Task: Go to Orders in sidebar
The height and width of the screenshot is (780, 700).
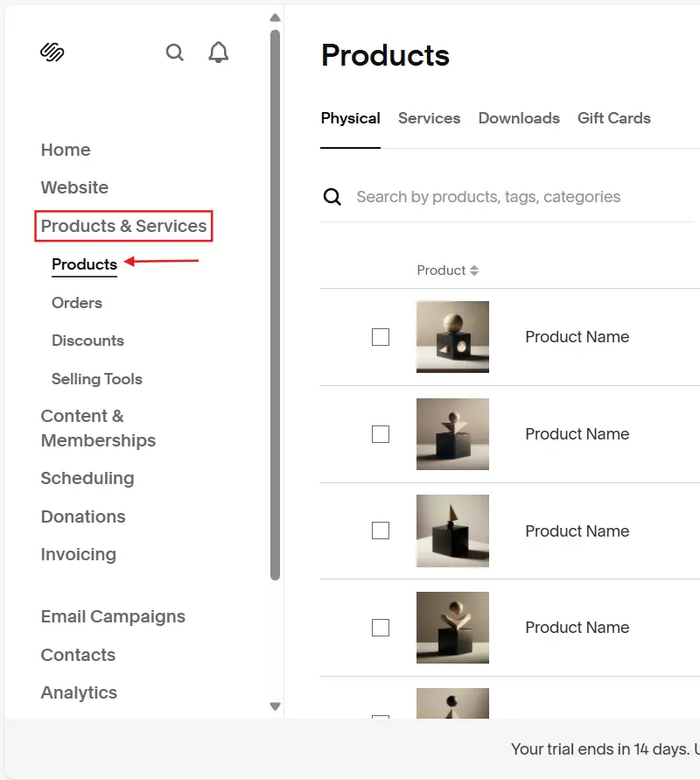Action: coord(77,303)
